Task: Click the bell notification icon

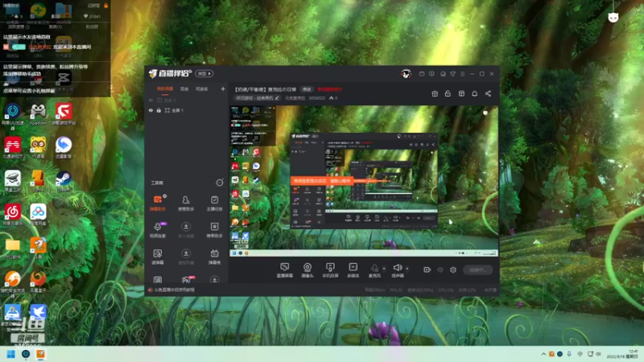Action: point(474,93)
